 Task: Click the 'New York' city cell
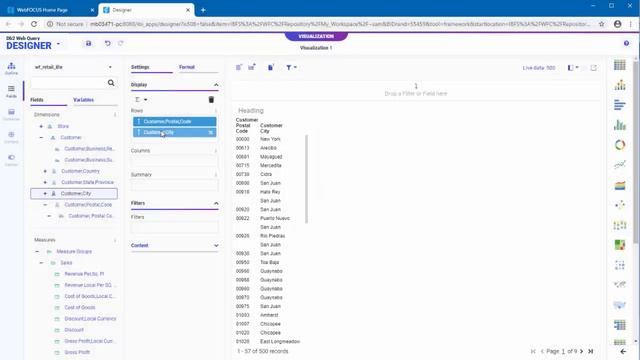(x=270, y=139)
